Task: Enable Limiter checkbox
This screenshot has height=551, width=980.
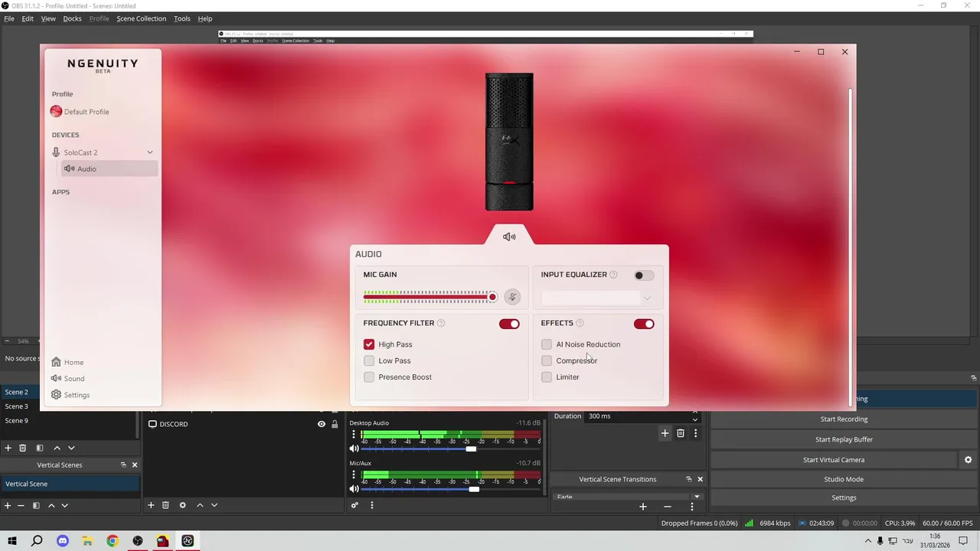Action: [547, 377]
